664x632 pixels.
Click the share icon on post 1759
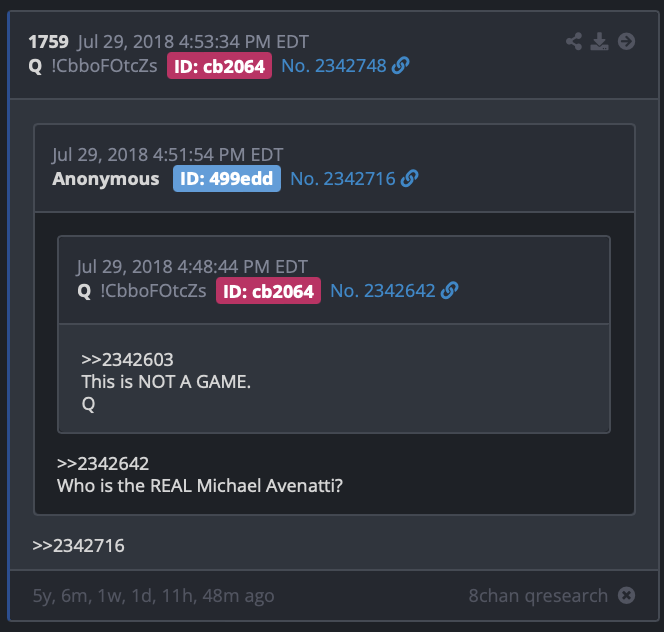[x=574, y=42]
